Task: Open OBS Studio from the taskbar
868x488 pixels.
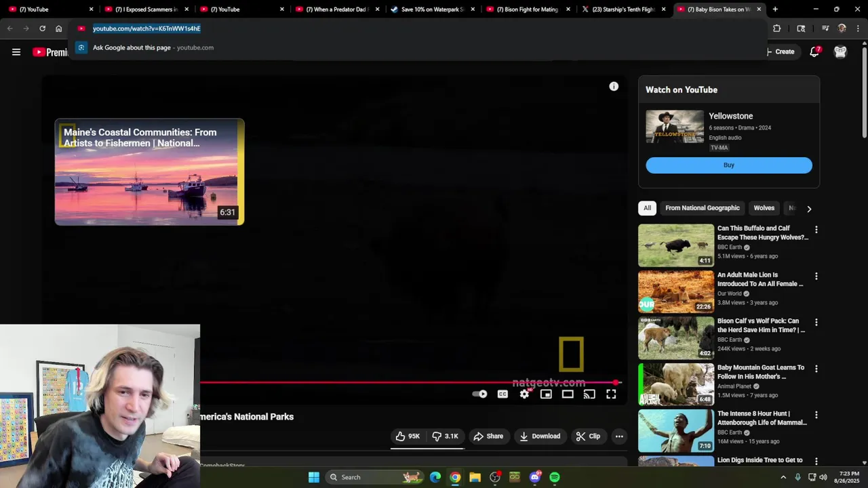Action: 495,477
